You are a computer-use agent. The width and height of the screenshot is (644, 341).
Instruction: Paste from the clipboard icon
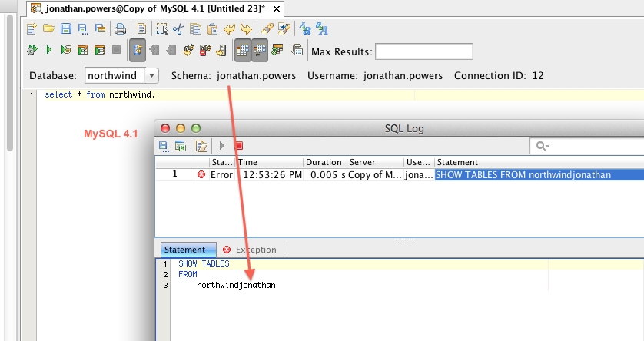[x=212, y=28]
